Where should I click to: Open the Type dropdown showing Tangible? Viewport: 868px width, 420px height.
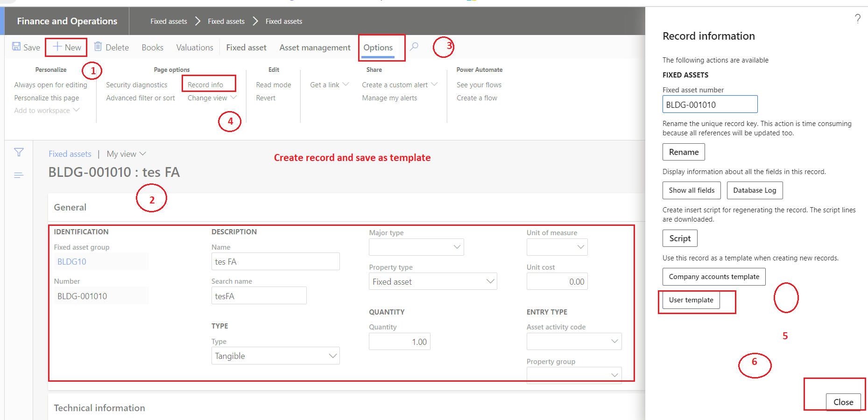click(x=333, y=356)
